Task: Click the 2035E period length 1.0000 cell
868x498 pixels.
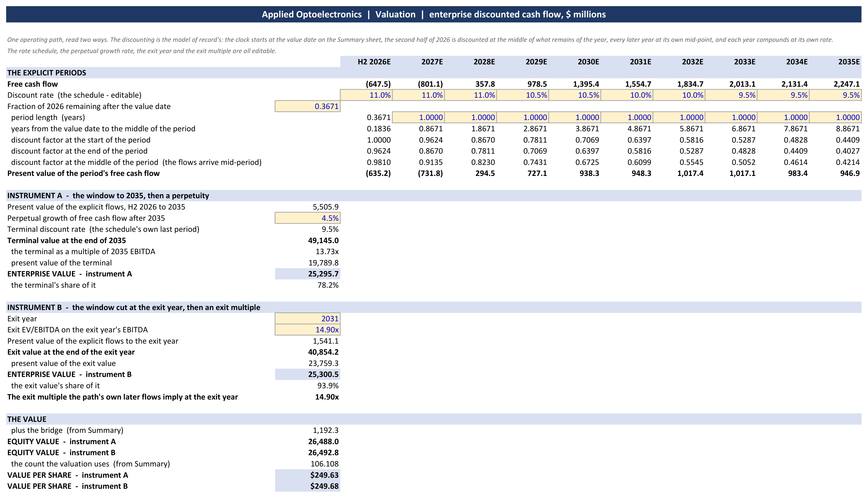Action: tap(835, 117)
